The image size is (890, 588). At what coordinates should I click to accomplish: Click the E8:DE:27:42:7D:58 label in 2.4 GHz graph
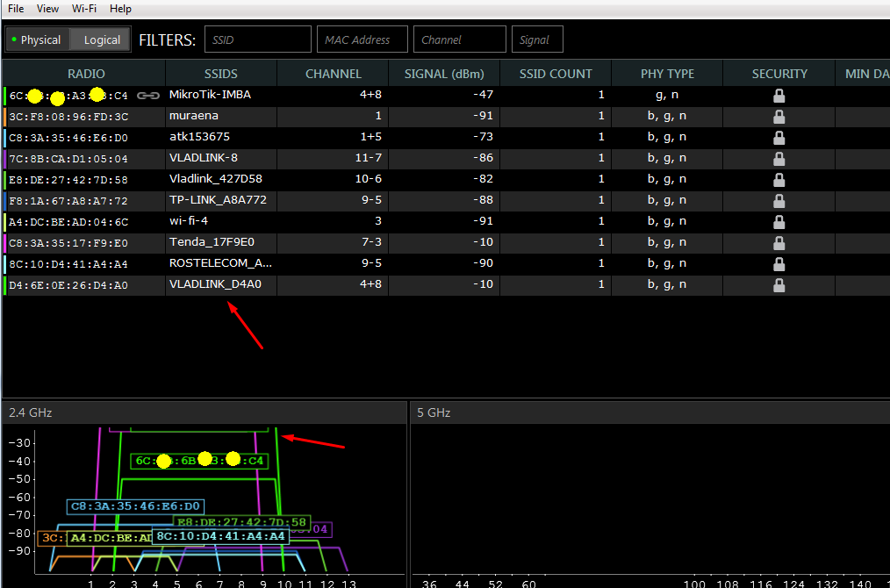[241, 522]
